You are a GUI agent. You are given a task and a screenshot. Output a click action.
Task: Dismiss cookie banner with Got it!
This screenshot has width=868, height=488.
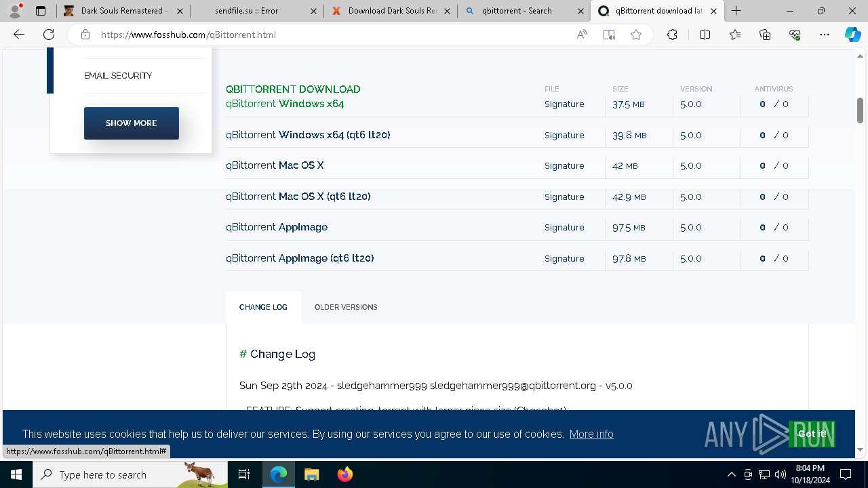(812, 434)
